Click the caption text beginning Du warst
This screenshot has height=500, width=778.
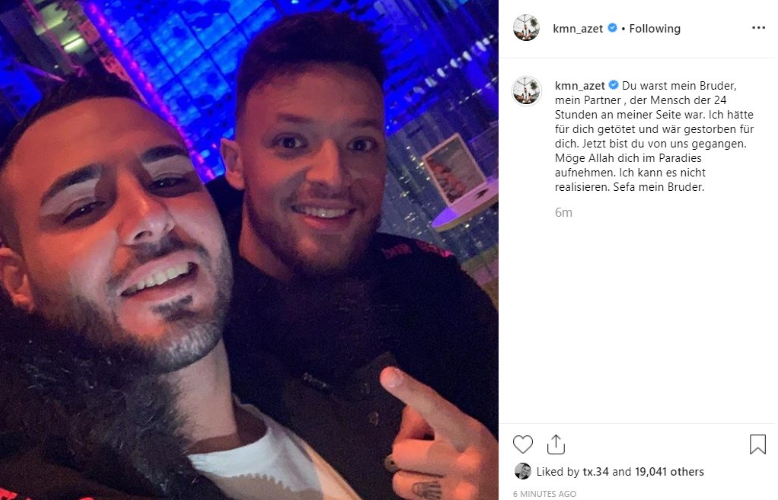654,136
